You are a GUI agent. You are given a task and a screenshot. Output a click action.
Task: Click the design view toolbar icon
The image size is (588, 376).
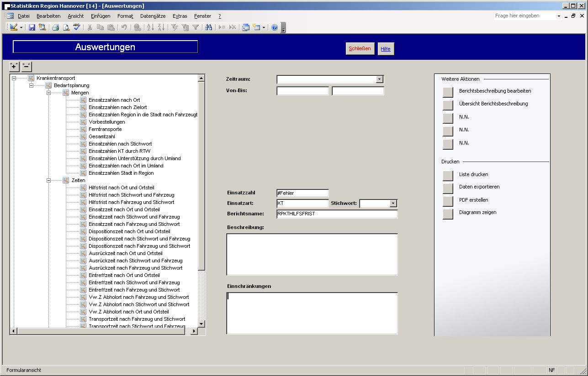click(14, 27)
